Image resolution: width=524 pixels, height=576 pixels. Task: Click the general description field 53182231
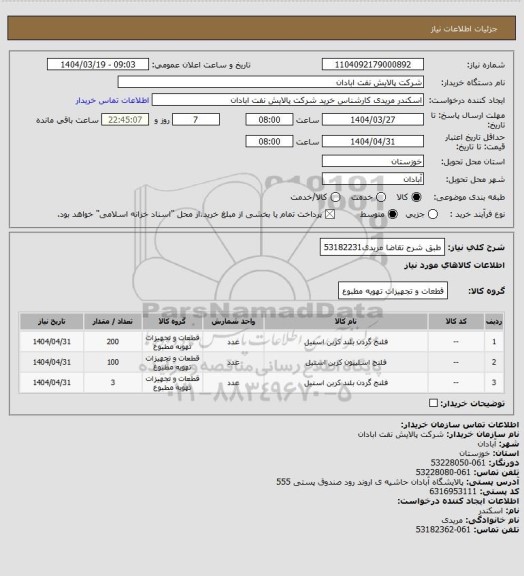pyautogui.click(x=382, y=247)
